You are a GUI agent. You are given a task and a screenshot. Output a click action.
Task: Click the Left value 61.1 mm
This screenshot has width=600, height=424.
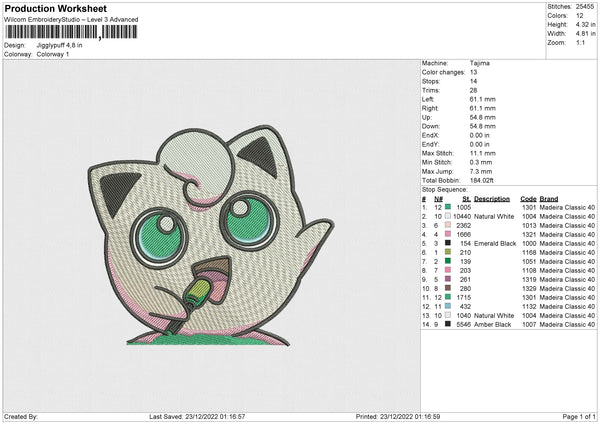point(483,99)
